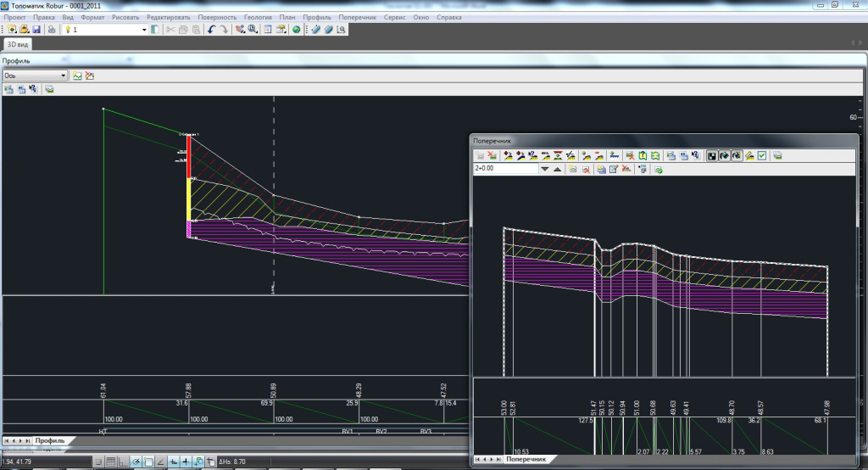Open the layer dropdown showing '1'
The height and width of the screenshot is (470, 868).
pyautogui.click(x=143, y=30)
